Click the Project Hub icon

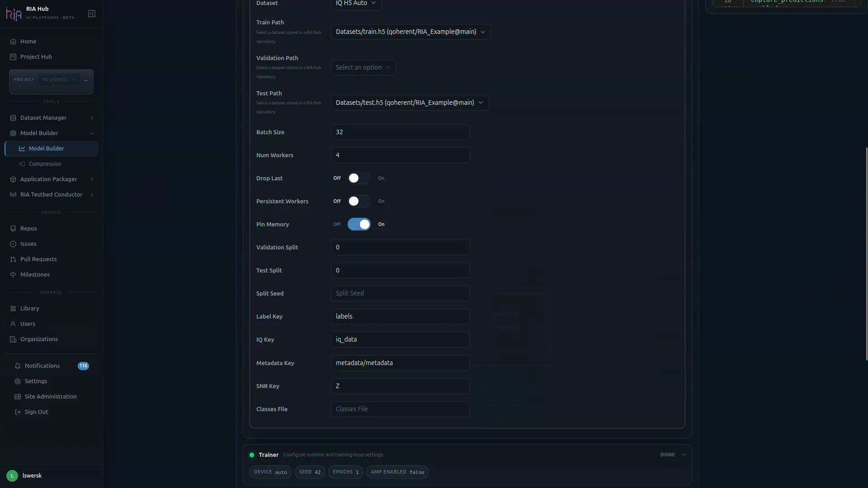(13, 57)
